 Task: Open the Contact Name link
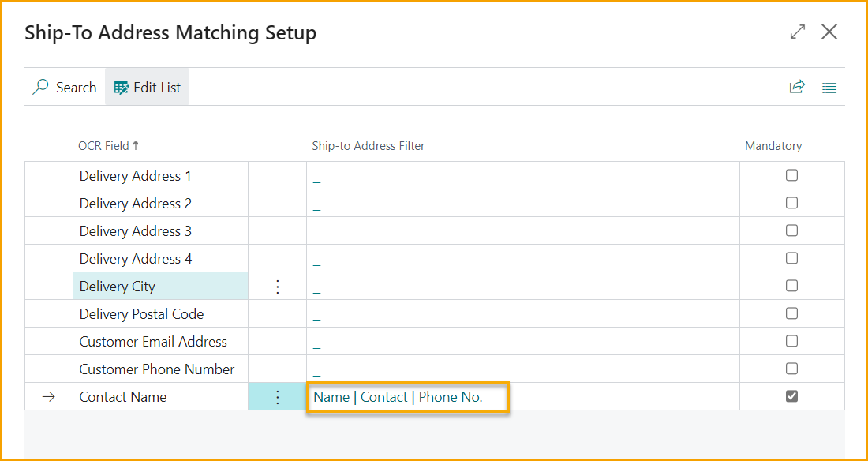(123, 397)
